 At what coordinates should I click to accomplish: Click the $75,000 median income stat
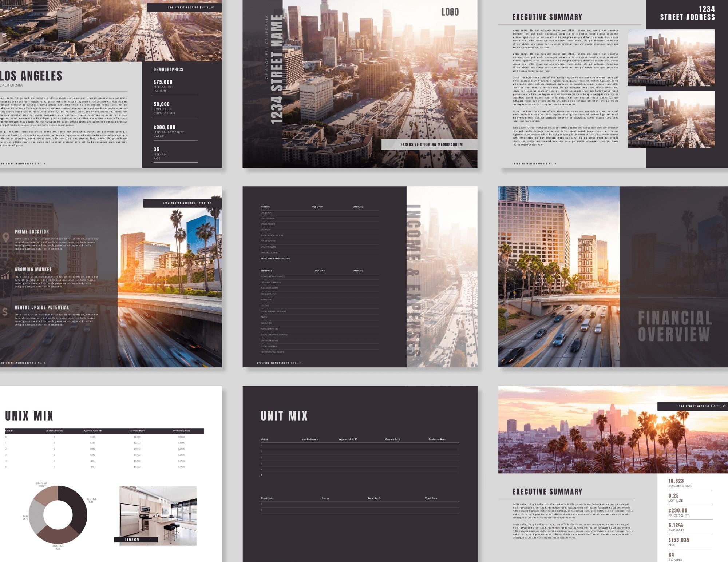coord(163,82)
